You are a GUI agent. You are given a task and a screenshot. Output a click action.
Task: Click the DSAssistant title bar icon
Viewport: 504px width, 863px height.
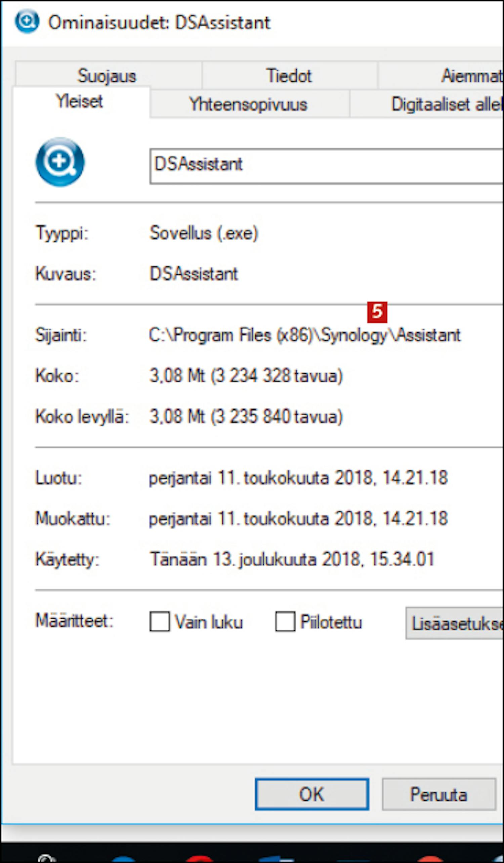point(27,21)
